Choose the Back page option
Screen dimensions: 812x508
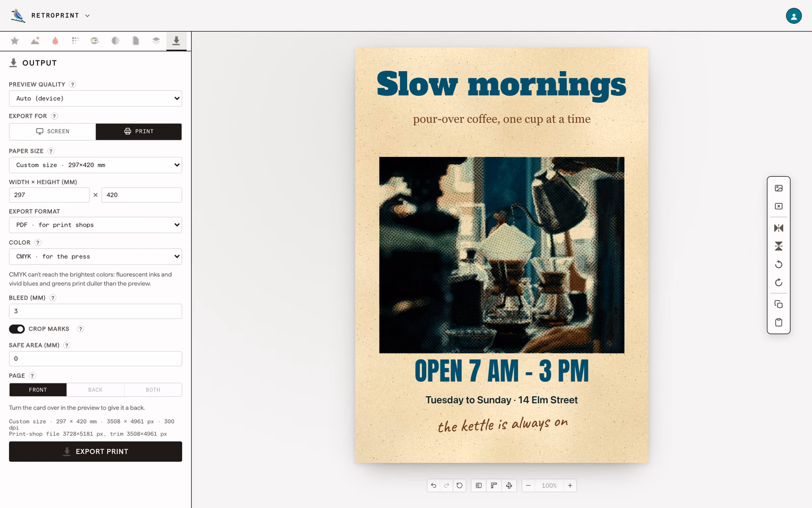[x=95, y=390]
